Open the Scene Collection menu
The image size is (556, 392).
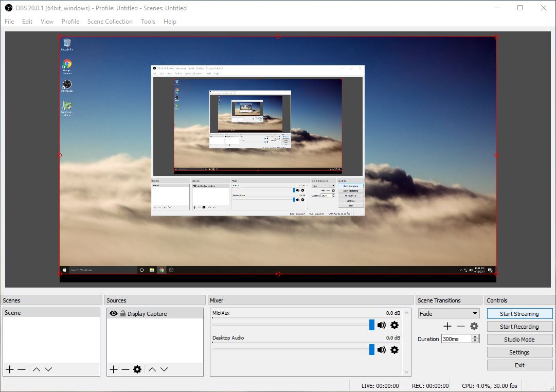pyautogui.click(x=110, y=22)
